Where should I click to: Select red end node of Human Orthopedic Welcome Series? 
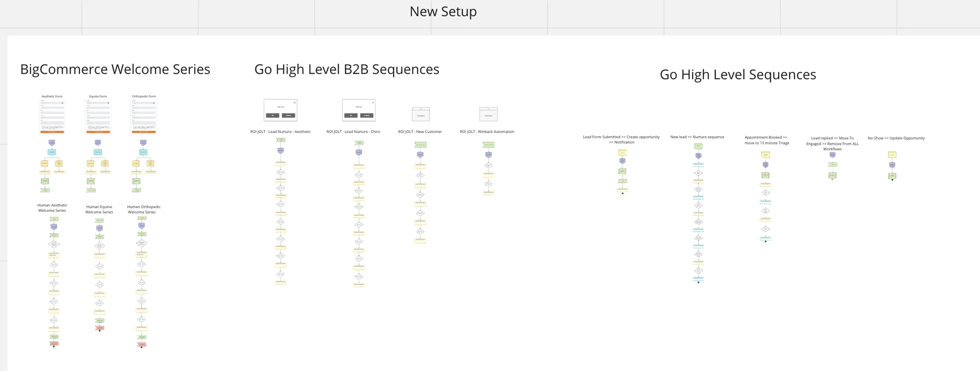[x=142, y=344]
